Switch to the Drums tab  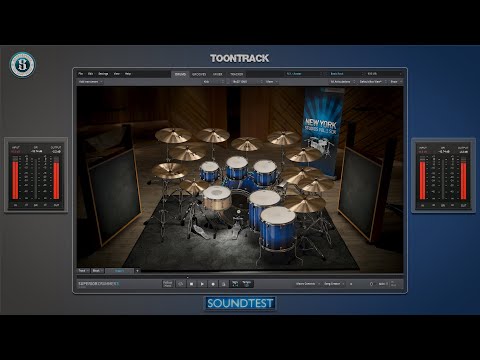tap(180, 74)
